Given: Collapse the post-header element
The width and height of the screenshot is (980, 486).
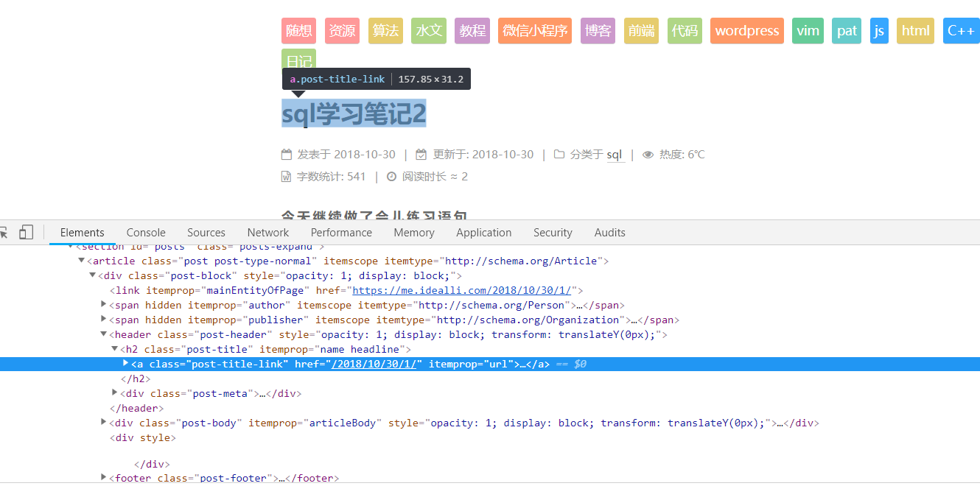Looking at the screenshot, I should pyautogui.click(x=104, y=334).
